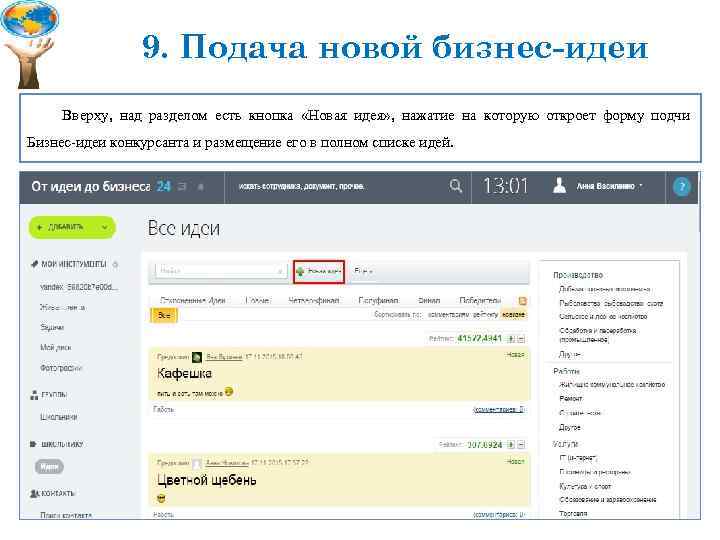Select Образование и здравоохранение category

(607, 500)
